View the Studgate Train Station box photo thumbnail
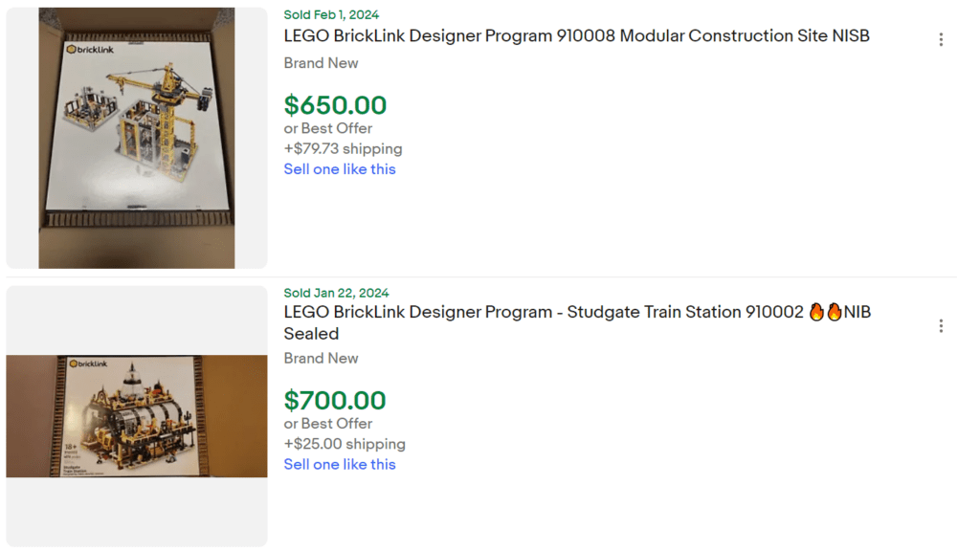The width and height of the screenshot is (980, 551). (x=136, y=414)
